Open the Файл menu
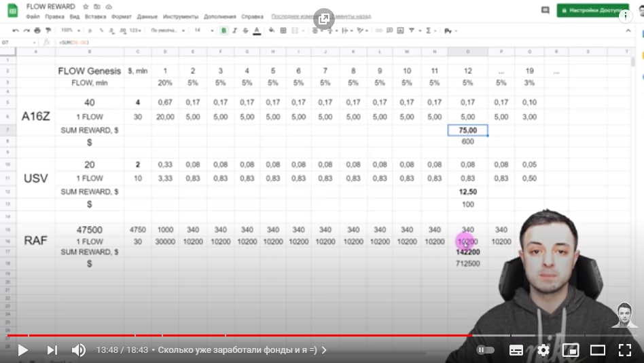The width and height of the screenshot is (644, 363). point(33,16)
